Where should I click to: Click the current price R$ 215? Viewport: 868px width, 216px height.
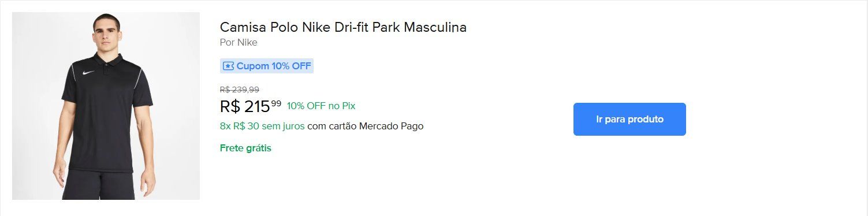pyautogui.click(x=245, y=107)
